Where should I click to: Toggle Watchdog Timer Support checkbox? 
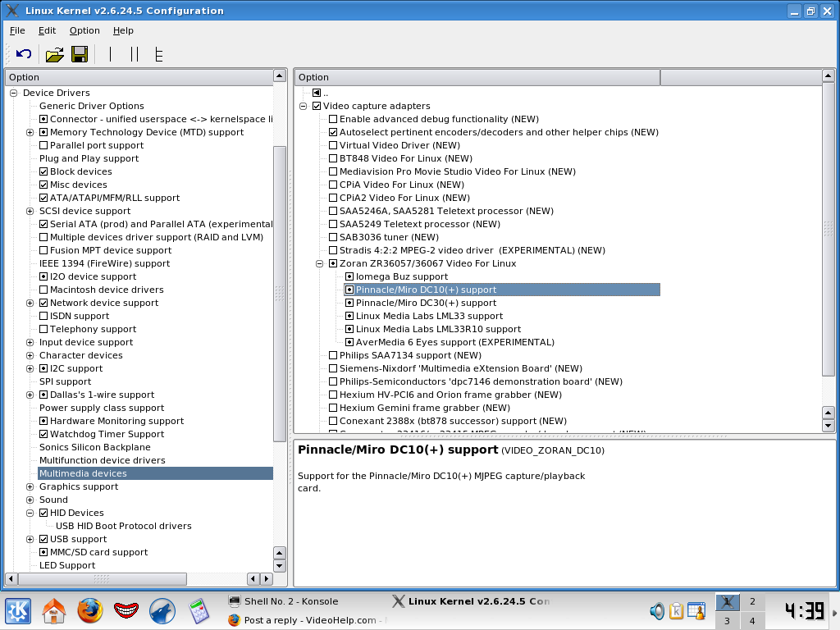44,434
